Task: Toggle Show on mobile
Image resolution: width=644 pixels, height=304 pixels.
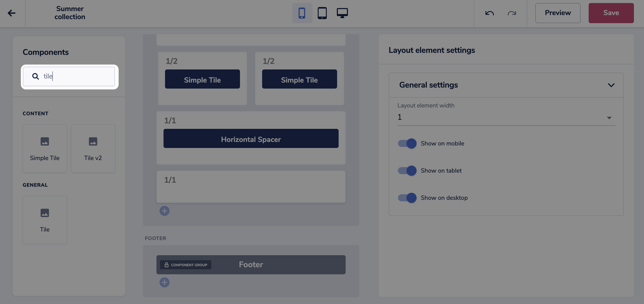Action: tap(407, 143)
